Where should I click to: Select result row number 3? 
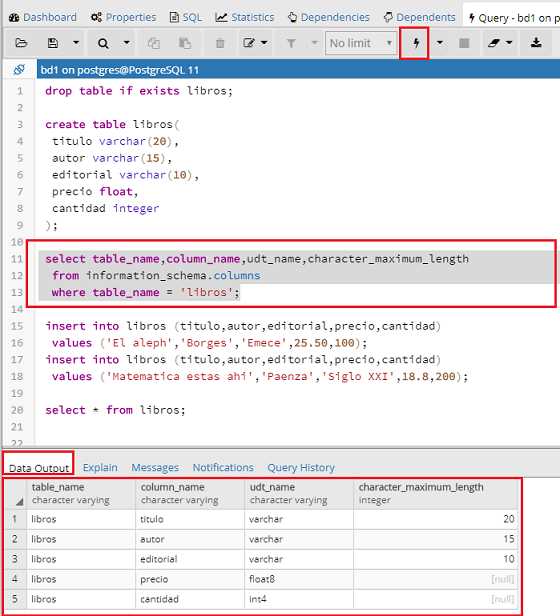(15, 559)
